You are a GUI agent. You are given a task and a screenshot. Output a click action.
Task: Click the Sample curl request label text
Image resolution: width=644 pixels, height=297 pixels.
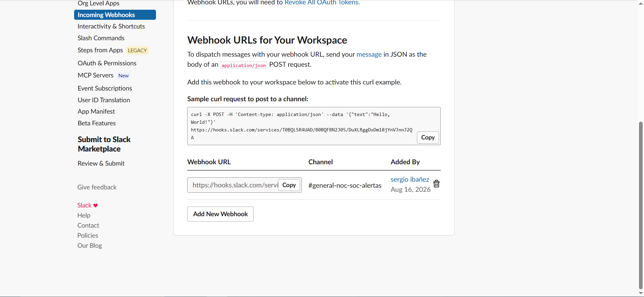[x=248, y=99]
